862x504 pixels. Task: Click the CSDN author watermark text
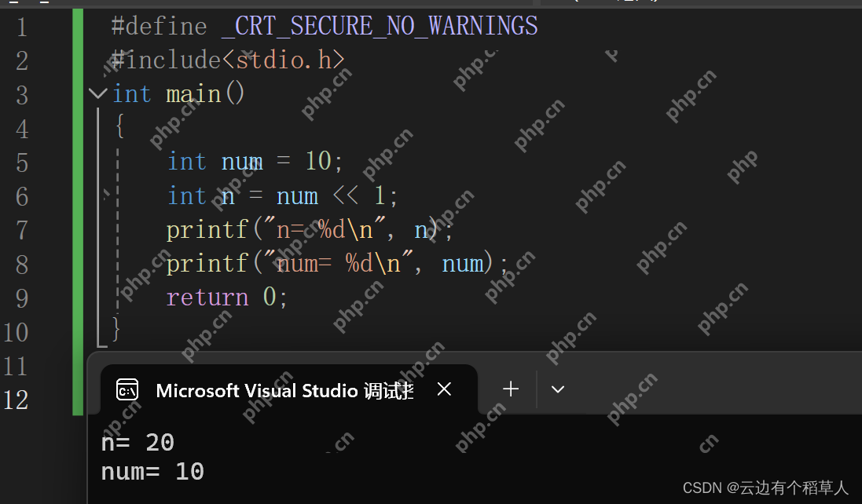[x=765, y=488]
